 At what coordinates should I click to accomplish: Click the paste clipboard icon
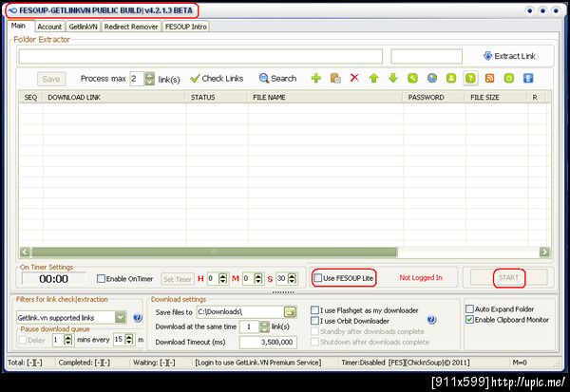[335, 78]
